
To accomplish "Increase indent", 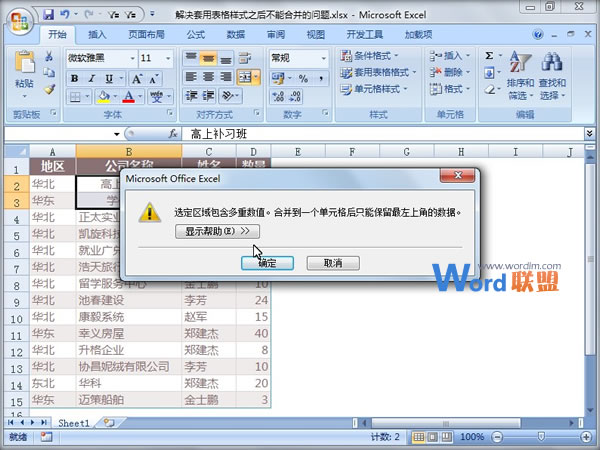I will tap(208, 96).
